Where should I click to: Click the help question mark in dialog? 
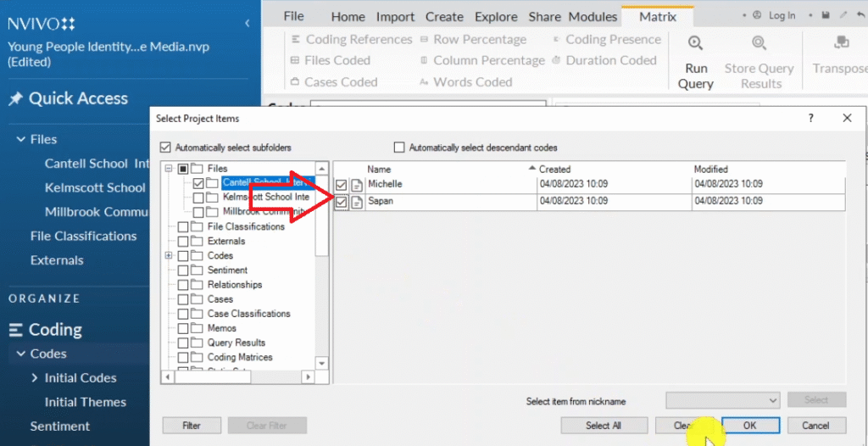(x=810, y=119)
